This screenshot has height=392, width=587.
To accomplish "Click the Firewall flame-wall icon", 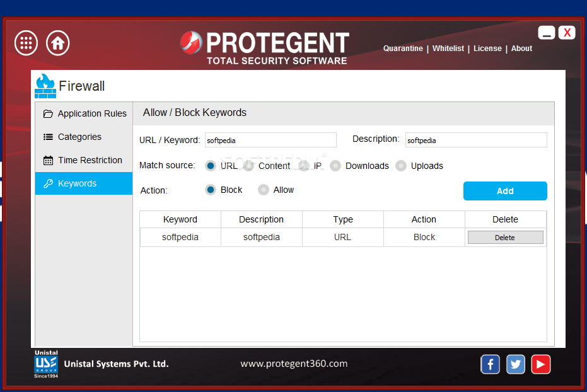I will point(45,86).
